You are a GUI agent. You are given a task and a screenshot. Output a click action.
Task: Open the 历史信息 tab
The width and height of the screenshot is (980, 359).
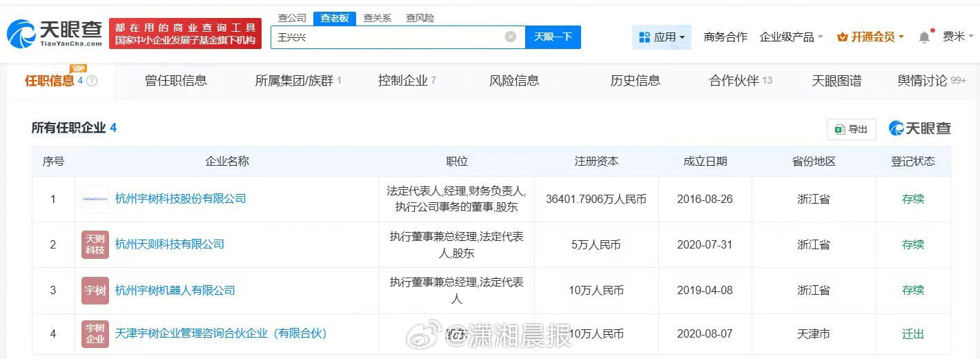635,81
